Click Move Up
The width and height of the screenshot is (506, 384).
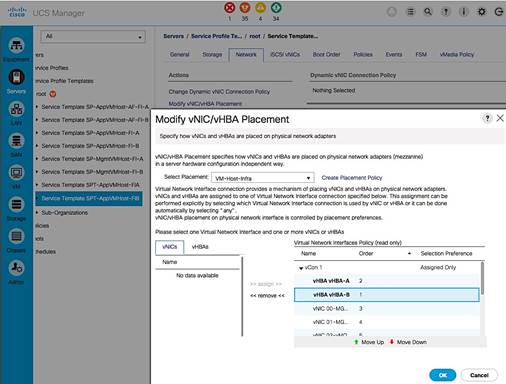click(369, 342)
